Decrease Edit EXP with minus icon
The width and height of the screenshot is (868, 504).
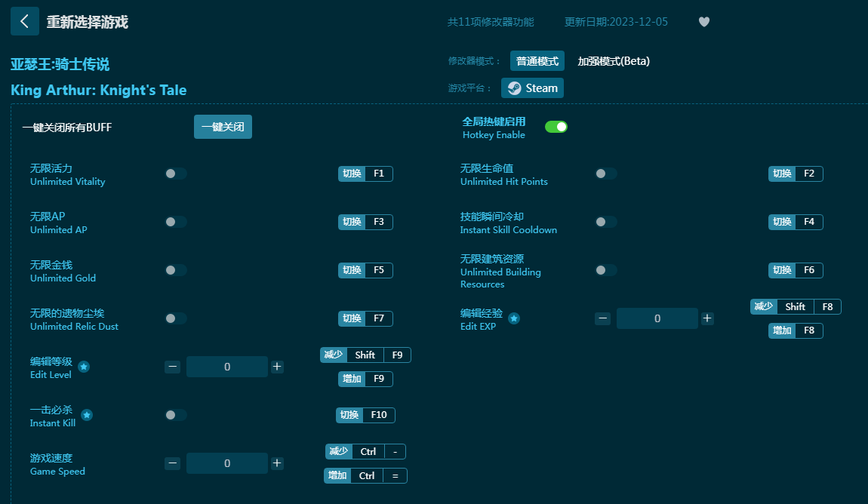(602, 318)
